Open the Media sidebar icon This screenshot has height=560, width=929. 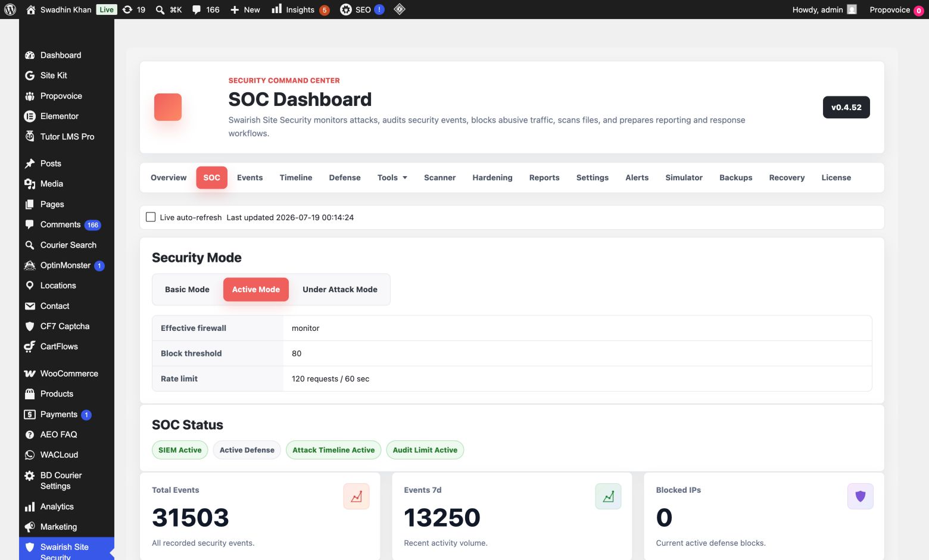30,184
